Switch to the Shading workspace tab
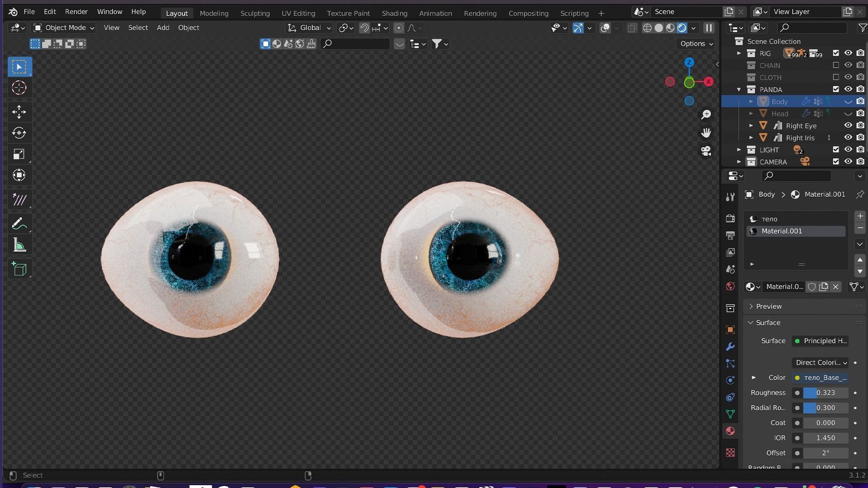868x488 pixels. (x=394, y=13)
